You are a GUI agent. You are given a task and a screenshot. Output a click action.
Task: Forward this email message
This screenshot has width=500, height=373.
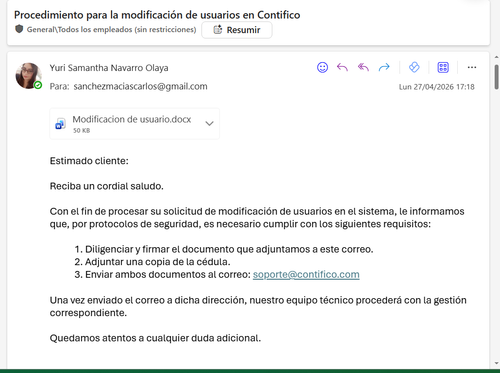pos(384,67)
